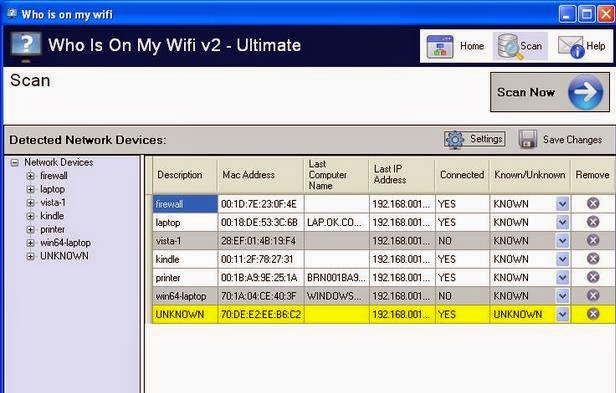Sort by the Description column header
This screenshot has height=393, width=616.
(x=185, y=175)
